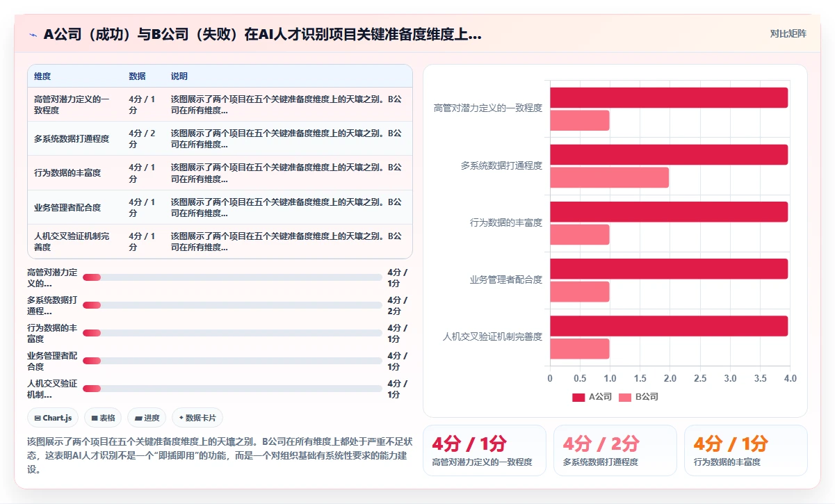Click B公司 bar for 高管对潜力定义的一致程度
This screenshot has height=504, width=835.
coord(579,120)
